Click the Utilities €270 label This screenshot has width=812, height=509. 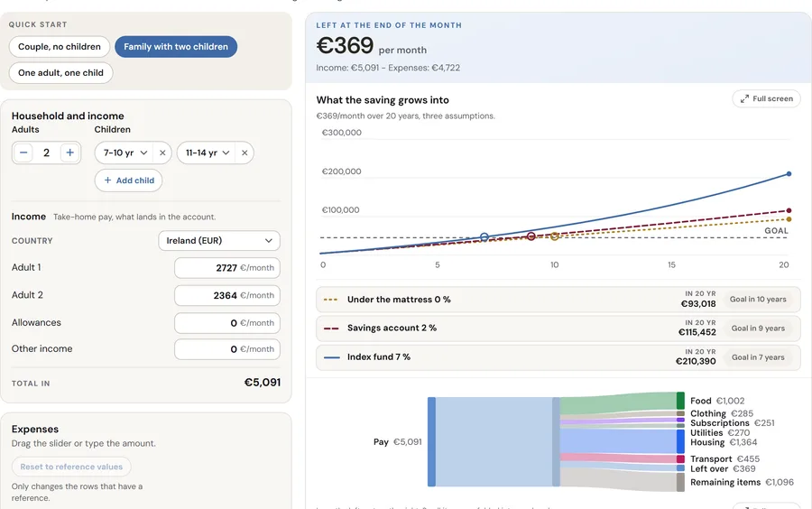(720, 433)
